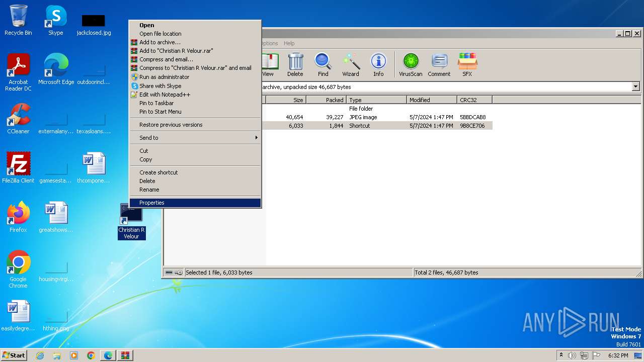Screen dimensions: 644x362
Task: Add an archive Comment
Action: click(439, 65)
